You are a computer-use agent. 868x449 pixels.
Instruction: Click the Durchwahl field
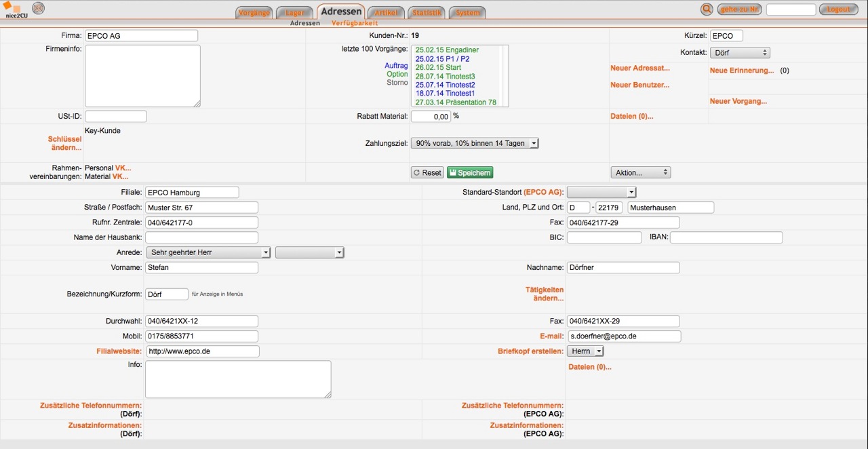(x=201, y=321)
